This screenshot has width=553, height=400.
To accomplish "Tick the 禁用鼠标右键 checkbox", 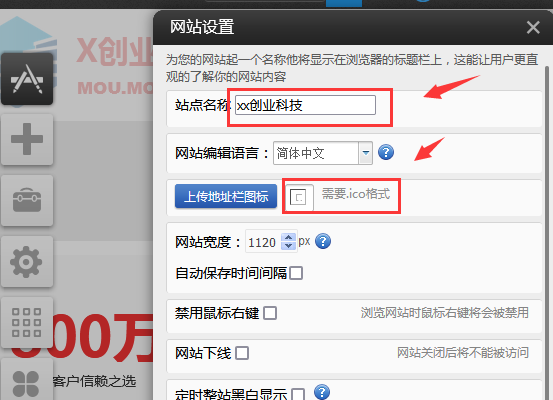I will (270, 313).
